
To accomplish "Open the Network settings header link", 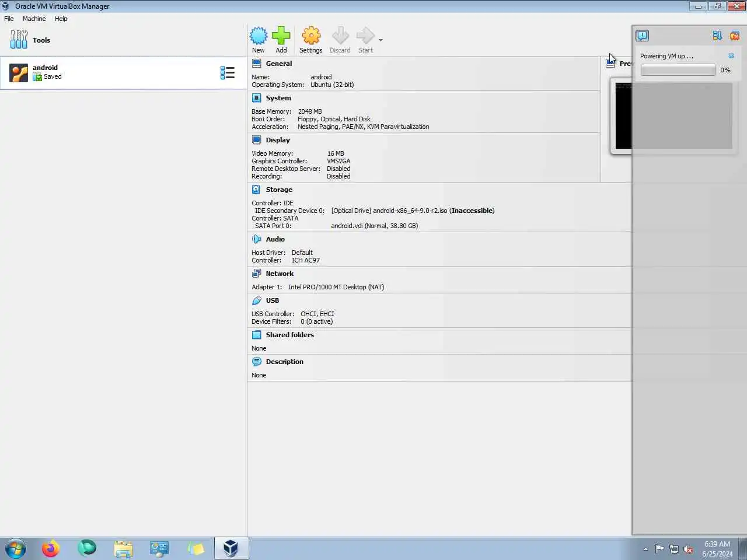I will tap(280, 274).
